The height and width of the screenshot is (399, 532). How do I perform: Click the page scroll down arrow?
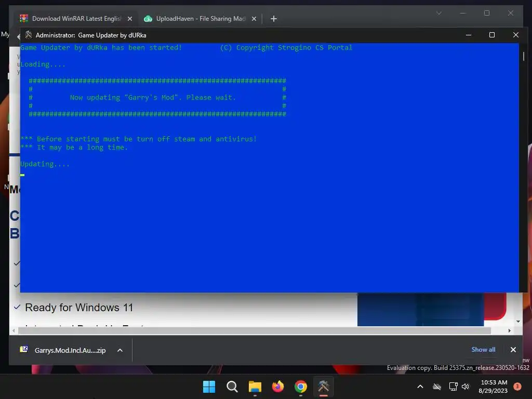tap(518, 321)
